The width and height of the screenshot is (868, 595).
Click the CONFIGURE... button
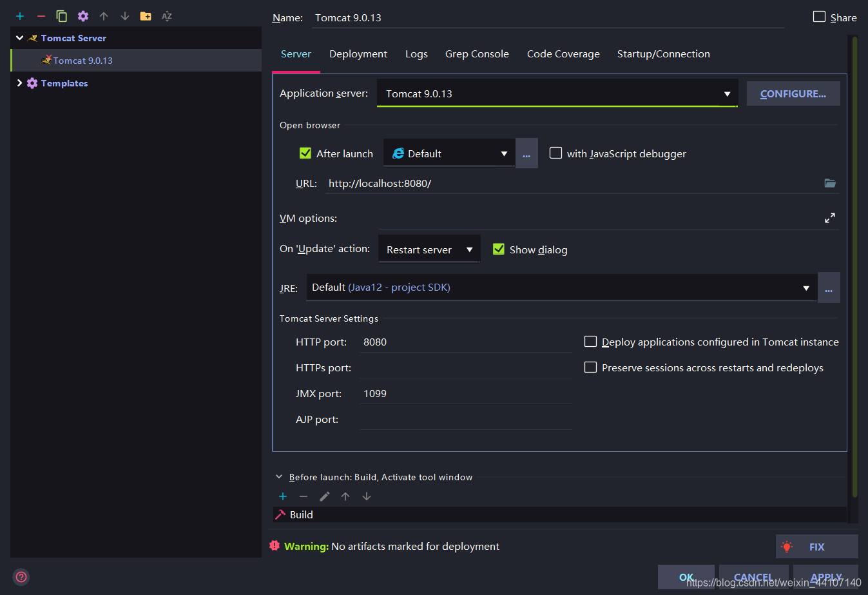coord(793,93)
